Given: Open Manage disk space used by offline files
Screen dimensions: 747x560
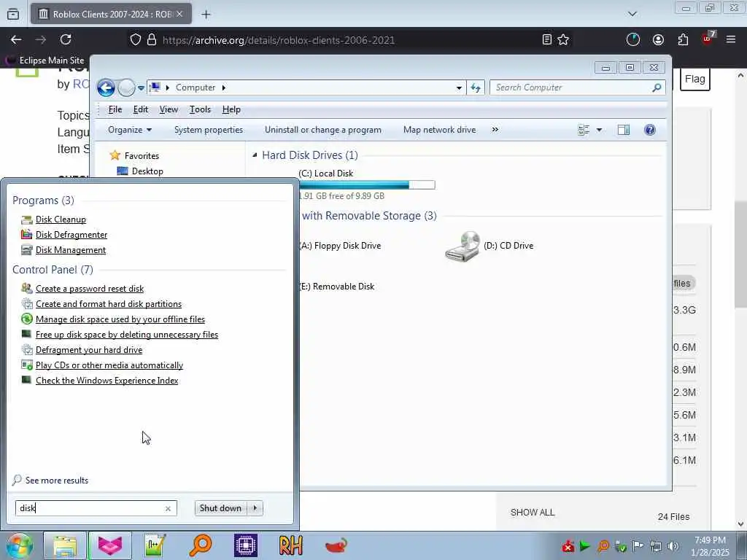Looking at the screenshot, I should pyautogui.click(x=120, y=319).
